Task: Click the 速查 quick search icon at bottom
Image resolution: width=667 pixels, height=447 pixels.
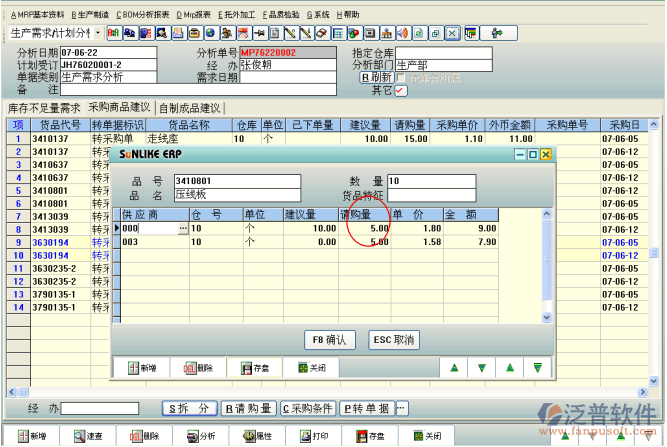Action: 89,437
